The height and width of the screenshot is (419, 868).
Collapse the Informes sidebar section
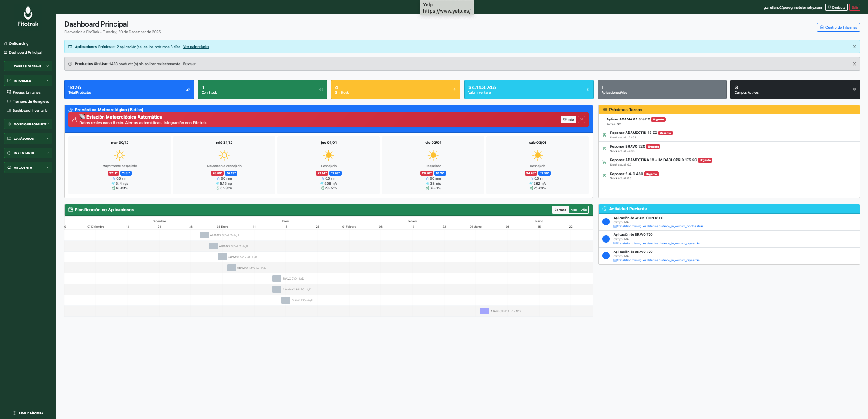click(x=28, y=81)
